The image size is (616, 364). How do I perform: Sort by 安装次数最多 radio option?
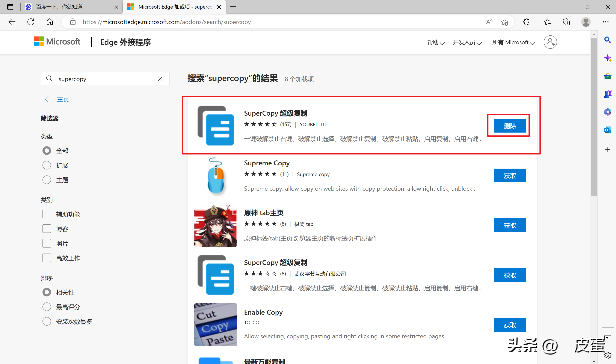click(x=47, y=321)
